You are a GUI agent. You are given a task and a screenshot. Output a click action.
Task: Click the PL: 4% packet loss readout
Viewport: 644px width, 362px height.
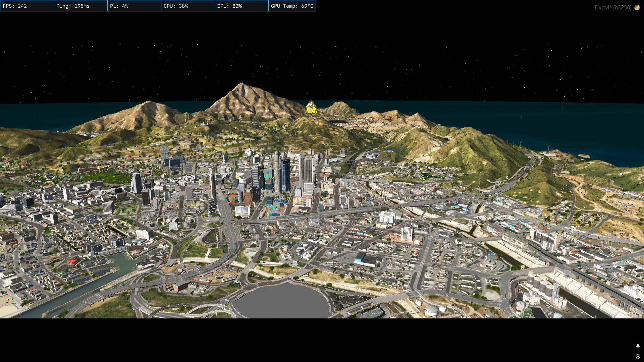tap(134, 6)
